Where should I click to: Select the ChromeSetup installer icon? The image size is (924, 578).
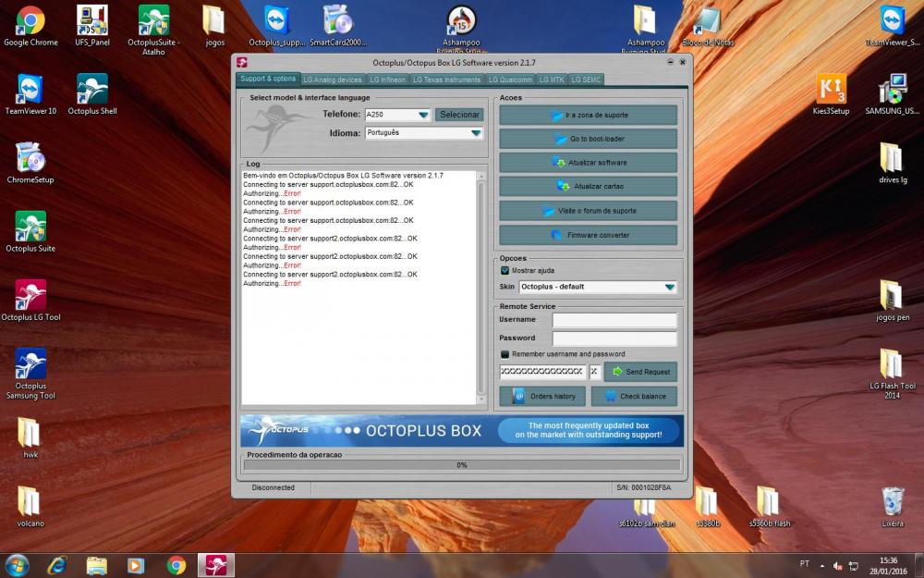click(30, 163)
